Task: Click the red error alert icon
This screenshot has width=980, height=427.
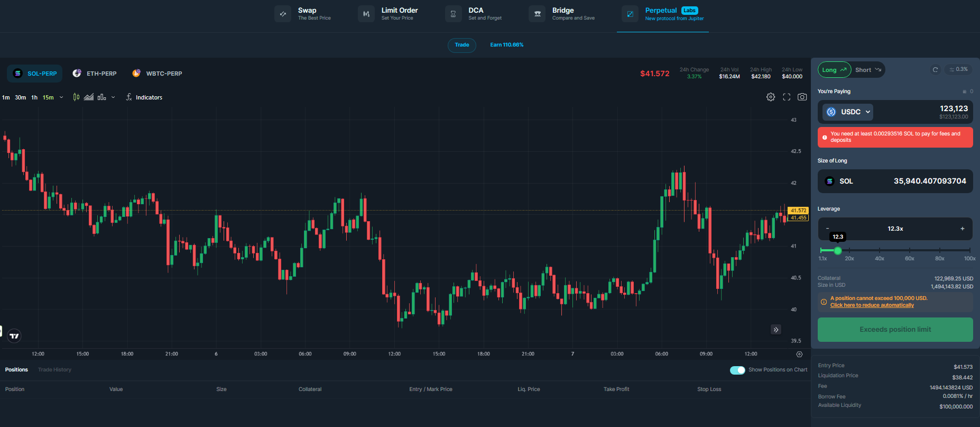Action: pos(825,137)
